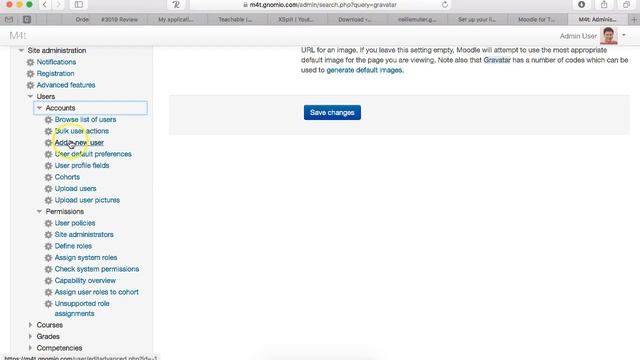Open Advanced features link
The height and width of the screenshot is (360, 640).
coord(66,85)
